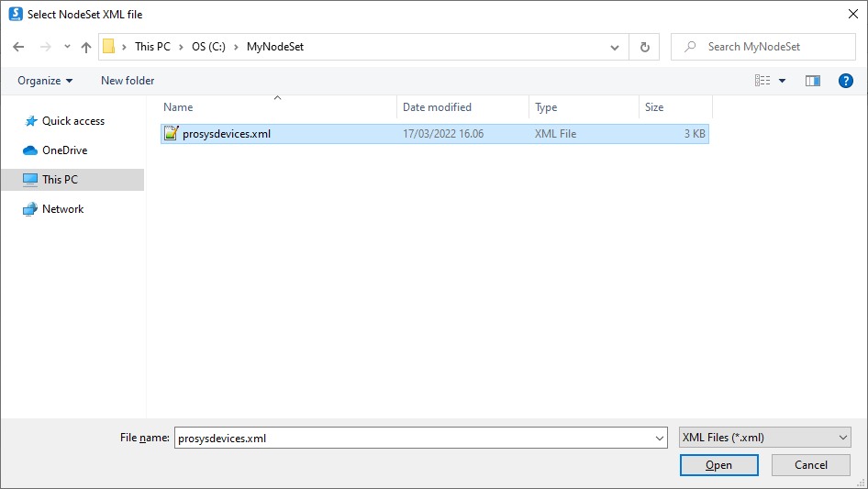Viewport: 868px width, 489px height.
Task: Click the prosysdevices.xml file icon
Action: tap(171, 134)
